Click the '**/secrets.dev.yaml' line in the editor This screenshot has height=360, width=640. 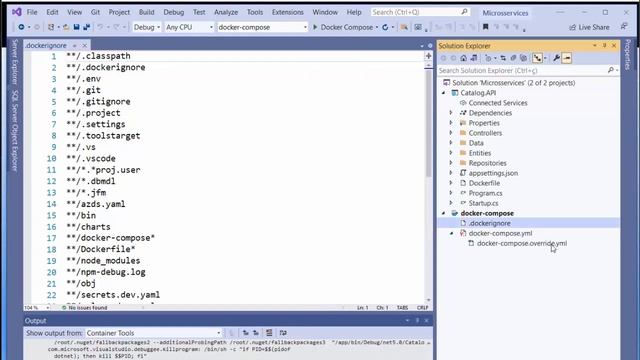113,295
